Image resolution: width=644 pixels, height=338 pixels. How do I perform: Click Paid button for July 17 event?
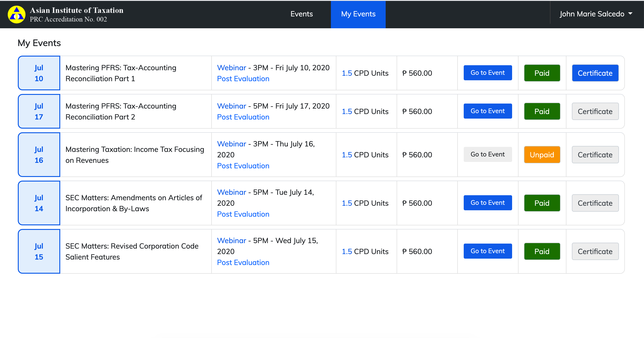542,112
